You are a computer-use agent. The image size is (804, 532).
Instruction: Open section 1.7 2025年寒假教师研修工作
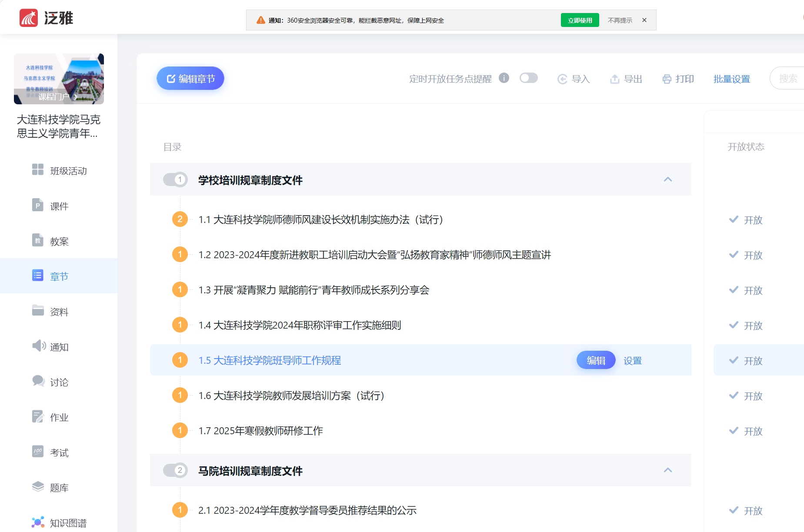(260, 431)
